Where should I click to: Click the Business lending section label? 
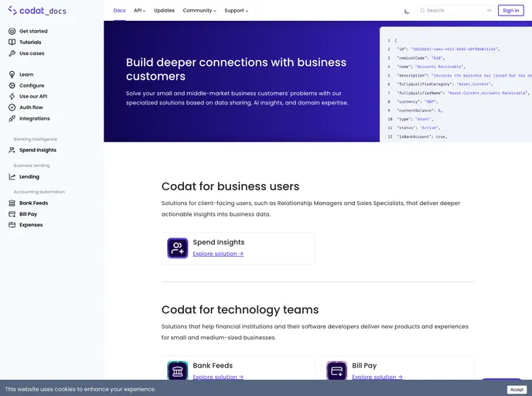point(32,166)
